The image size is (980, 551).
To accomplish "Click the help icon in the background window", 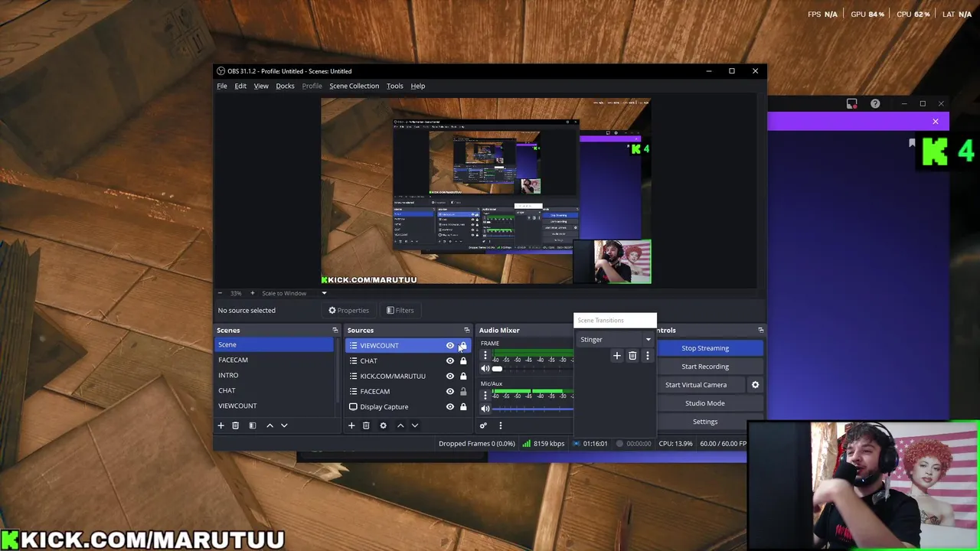I will pyautogui.click(x=875, y=103).
